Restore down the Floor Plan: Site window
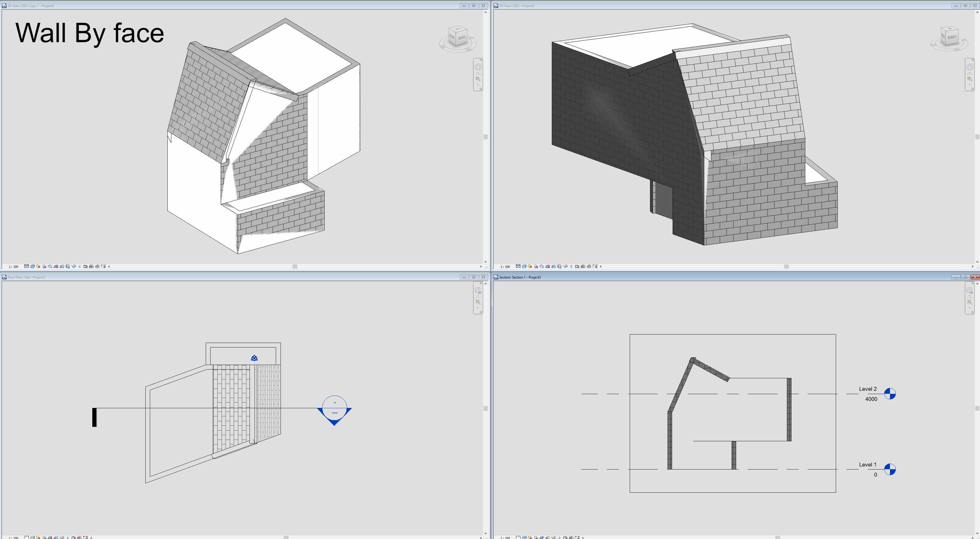Image resolution: width=980 pixels, height=539 pixels. tap(474, 277)
